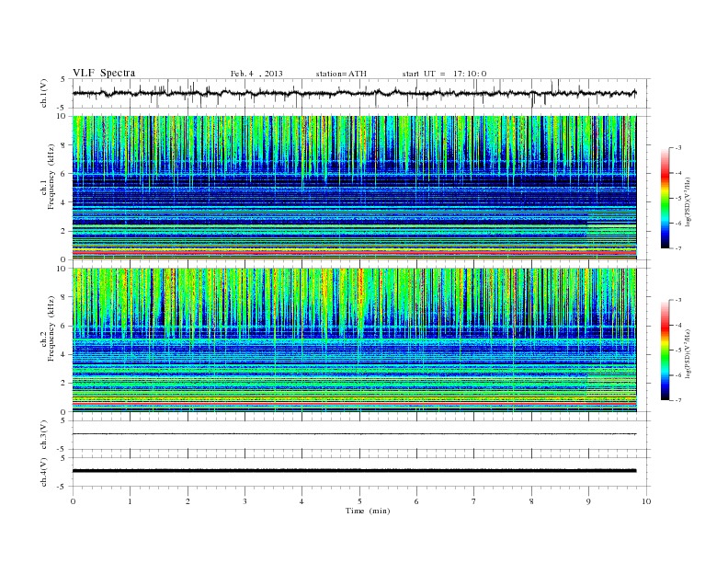Select the date text "Feb. 4, 2013"
The height and width of the screenshot is (563, 728).
(256, 74)
